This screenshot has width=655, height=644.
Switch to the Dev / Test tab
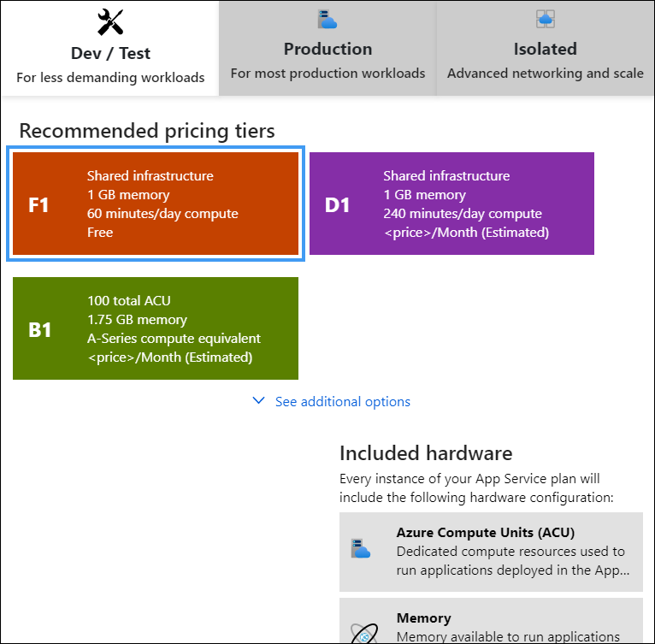[x=110, y=53]
